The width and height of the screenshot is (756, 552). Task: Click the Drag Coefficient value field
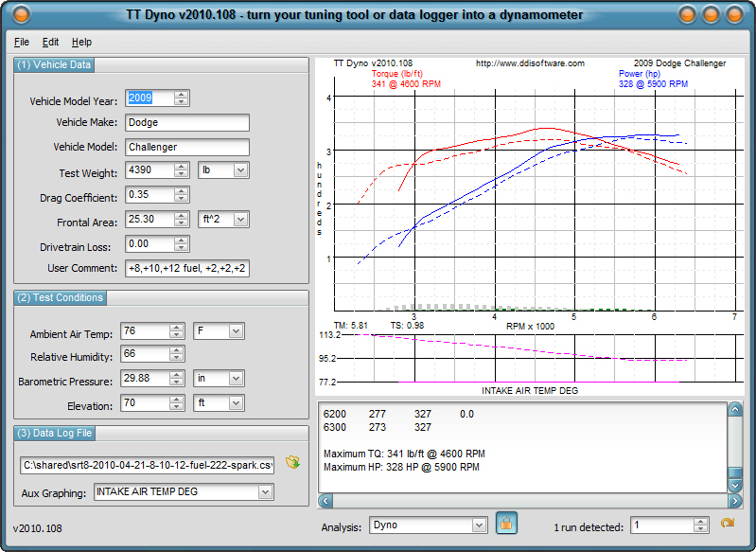click(149, 194)
